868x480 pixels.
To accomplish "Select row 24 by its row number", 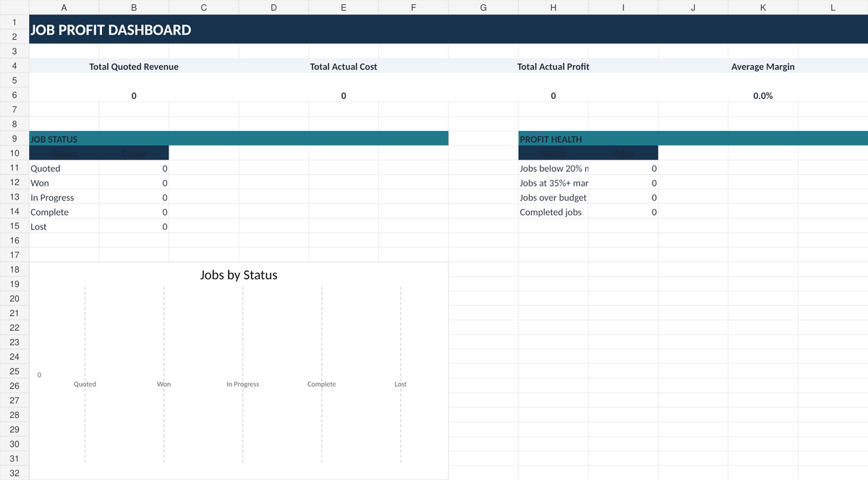I will pyautogui.click(x=14, y=357).
